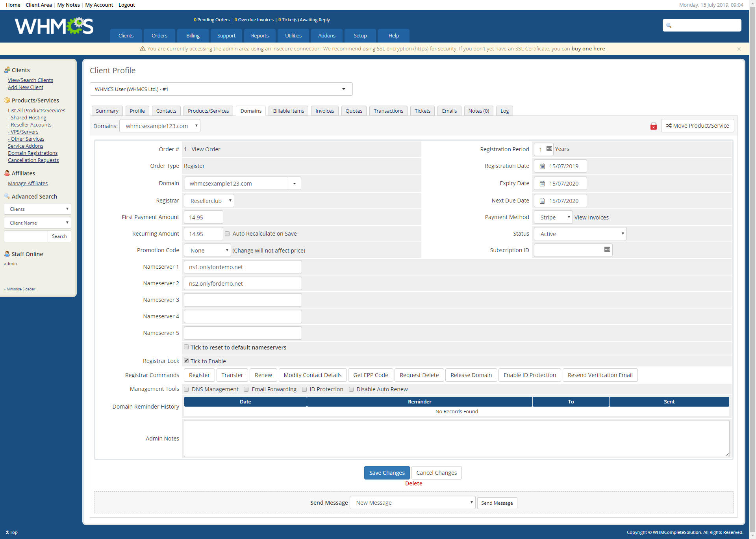Switch to the Notes (0) tab
The height and width of the screenshot is (539, 756).
[x=479, y=111]
